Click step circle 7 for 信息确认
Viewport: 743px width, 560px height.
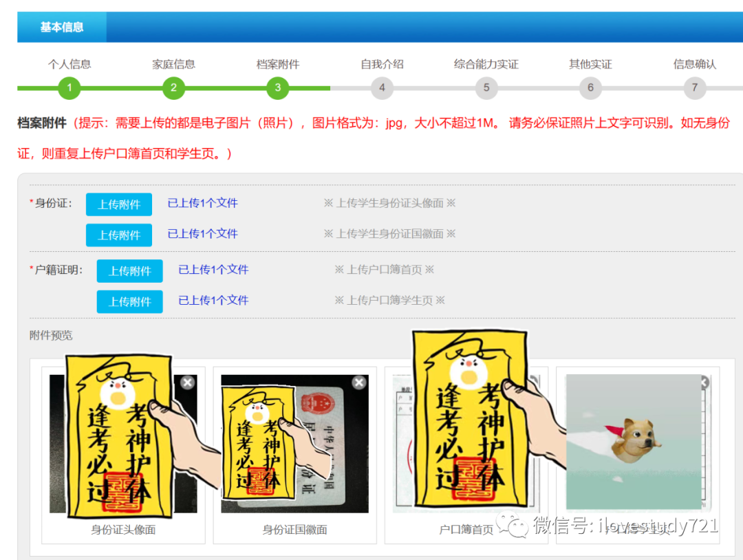tap(694, 87)
